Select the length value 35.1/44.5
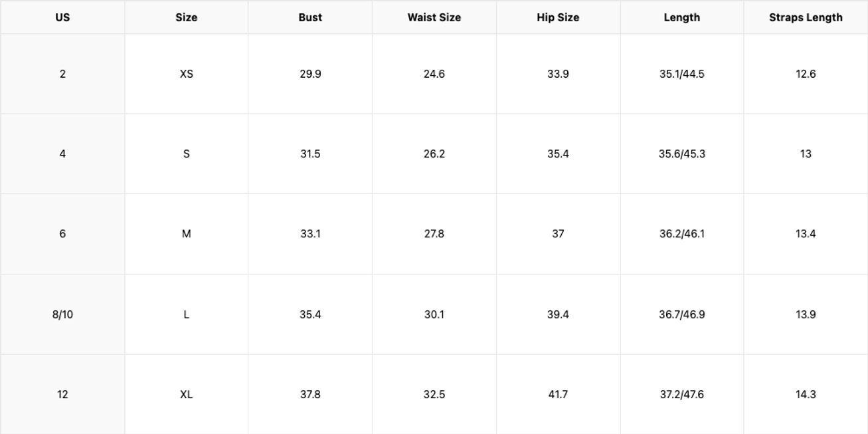 point(681,74)
